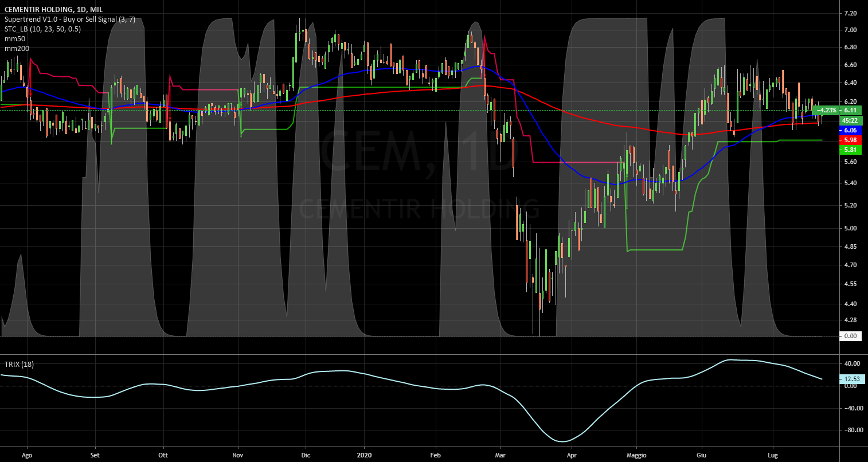Viewport: 868px width, 462px height.
Task: Click the green 6.11 last price label
Action: pyautogui.click(x=851, y=110)
